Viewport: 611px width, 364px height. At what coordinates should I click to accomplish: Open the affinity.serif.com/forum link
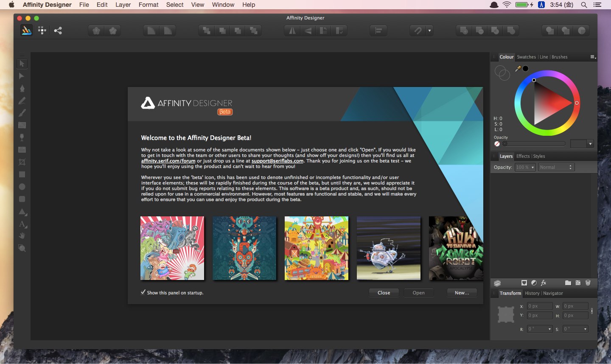168,161
